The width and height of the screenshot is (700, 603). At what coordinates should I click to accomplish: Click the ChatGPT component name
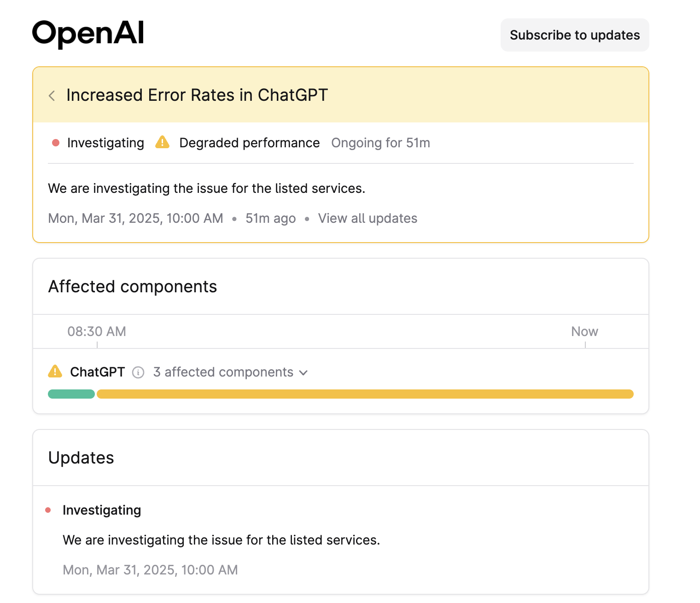pyautogui.click(x=97, y=372)
